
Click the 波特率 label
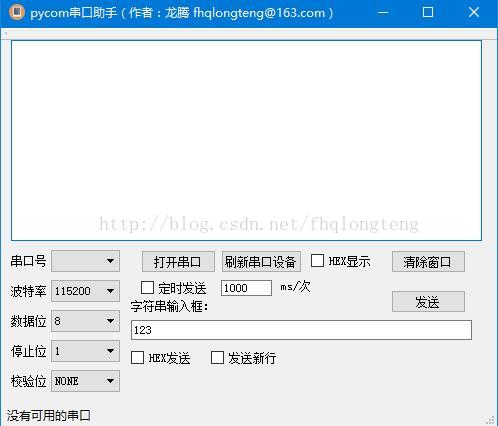coord(28,291)
